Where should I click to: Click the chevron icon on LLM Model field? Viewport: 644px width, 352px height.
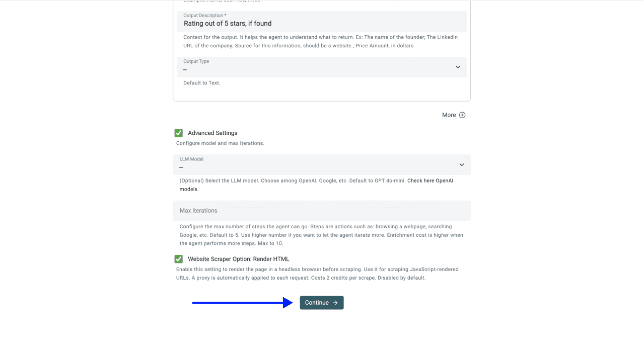(461, 164)
